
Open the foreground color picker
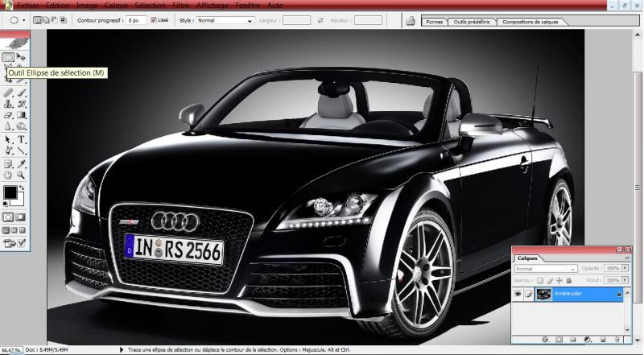coord(10,192)
